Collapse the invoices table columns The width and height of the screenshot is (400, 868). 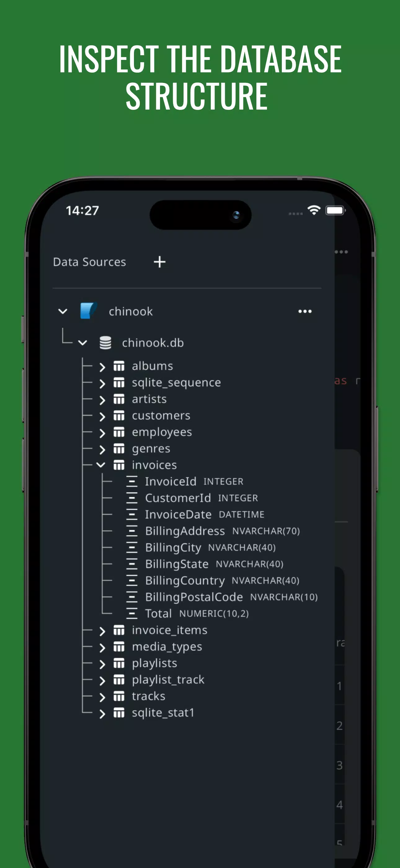tap(101, 465)
